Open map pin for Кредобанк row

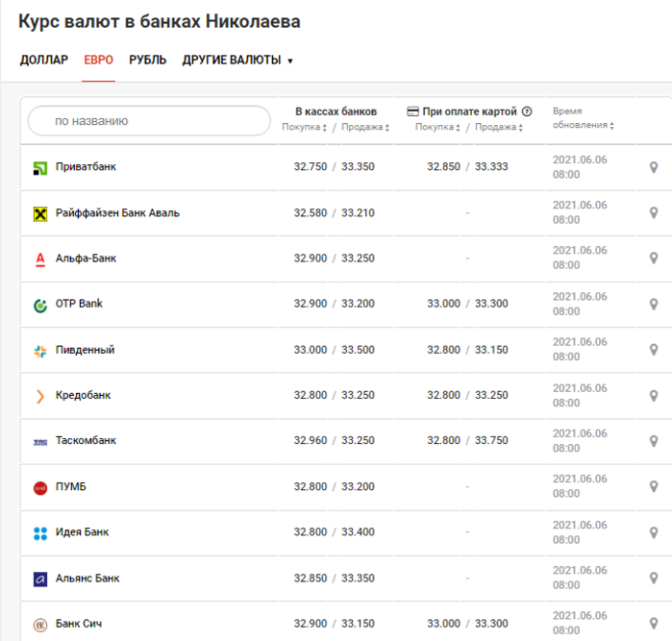(x=654, y=396)
